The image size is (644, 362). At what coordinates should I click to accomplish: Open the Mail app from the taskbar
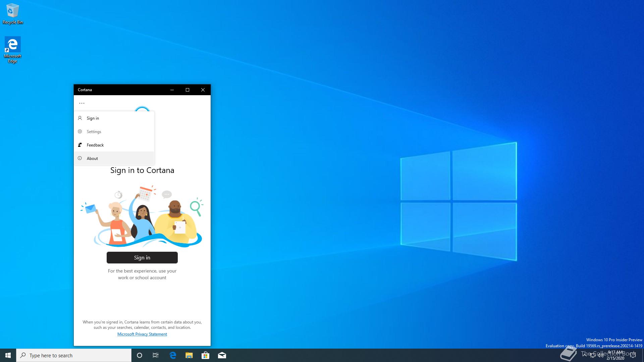pyautogui.click(x=222, y=355)
